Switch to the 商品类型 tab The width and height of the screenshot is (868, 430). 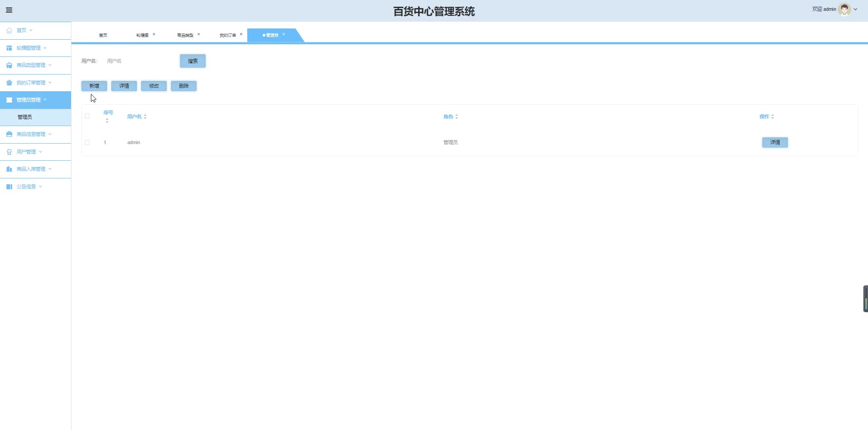pos(185,35)
